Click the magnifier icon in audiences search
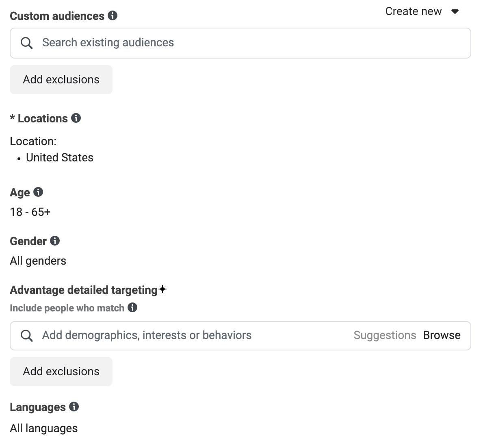This screenshot has height=448, width=481. [x=26, y=43]
